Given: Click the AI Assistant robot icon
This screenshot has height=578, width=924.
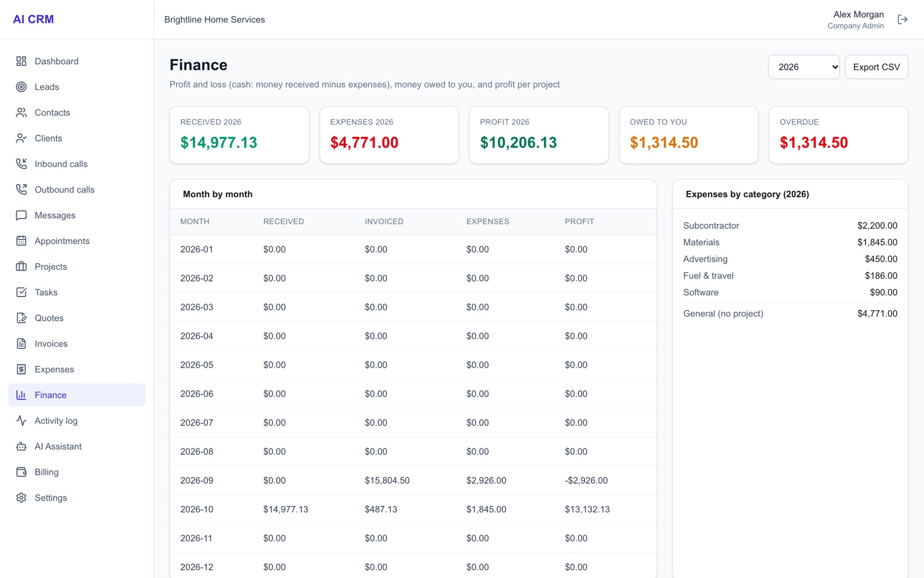Looking at the screenshot, I should pos(21,446).
